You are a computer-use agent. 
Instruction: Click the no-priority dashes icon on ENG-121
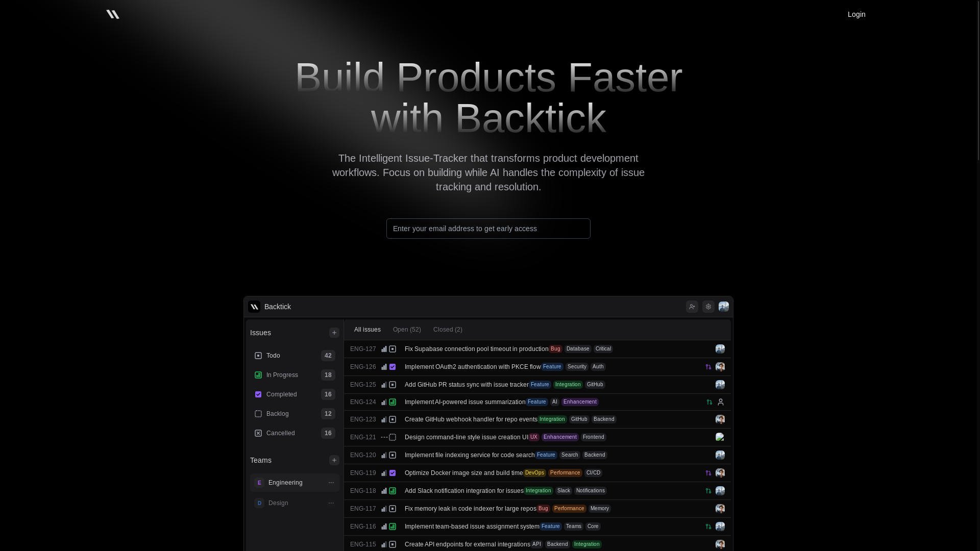pos(384,437)
